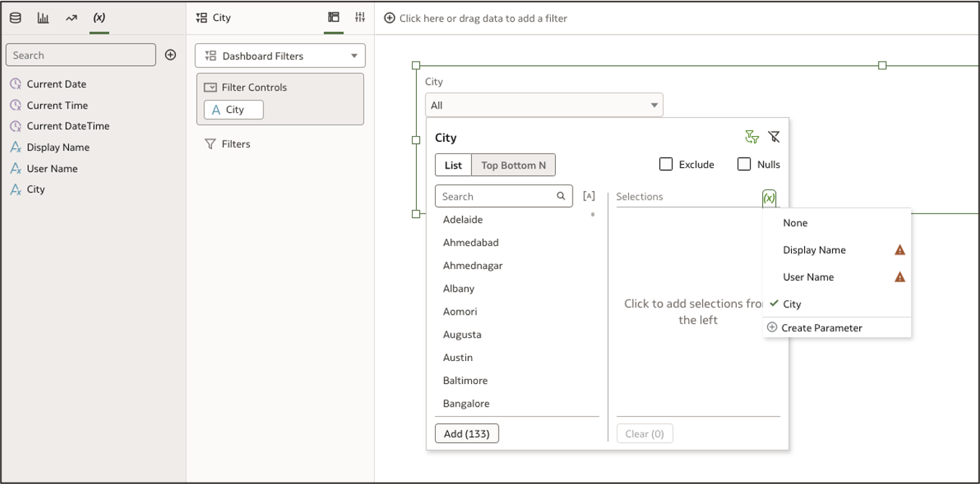Check the Nulls checkbox
This screenshot has height=484, width=980.
pyautogui.click(x=744, y=164)
